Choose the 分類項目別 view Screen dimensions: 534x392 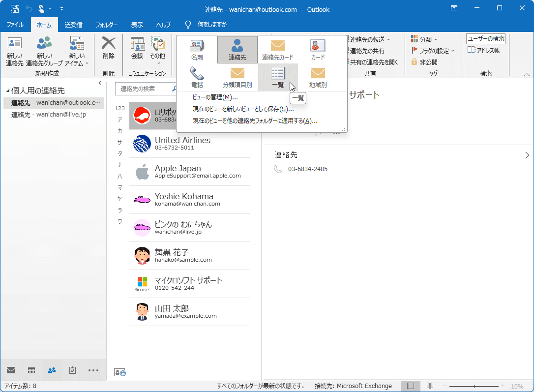point(237,77)
